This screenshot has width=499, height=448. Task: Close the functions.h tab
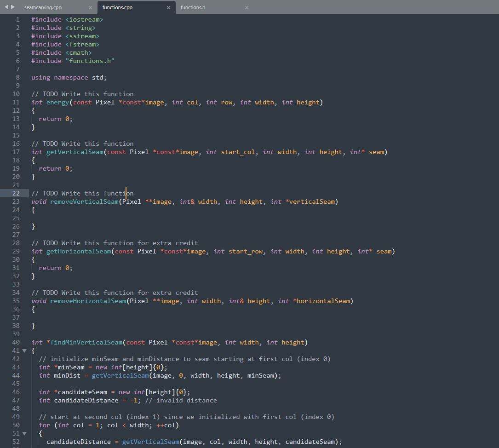point(247,7)
